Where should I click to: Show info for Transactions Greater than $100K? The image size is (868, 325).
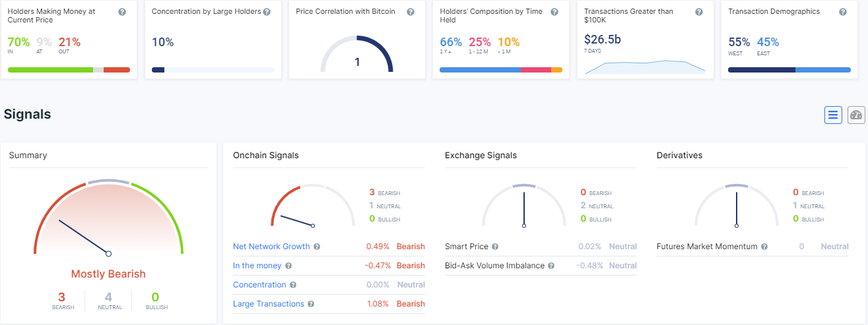coord(699,13)
